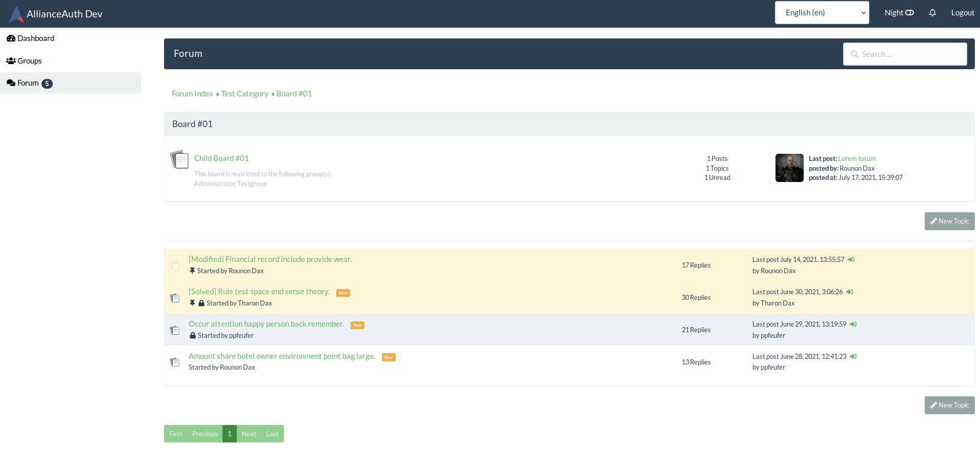Image resolution: width=980 pixels, height=466 pixels.
Task: Open Forum Index from breadcrumb
Action: pyautogui.click(x=192, y=93)
